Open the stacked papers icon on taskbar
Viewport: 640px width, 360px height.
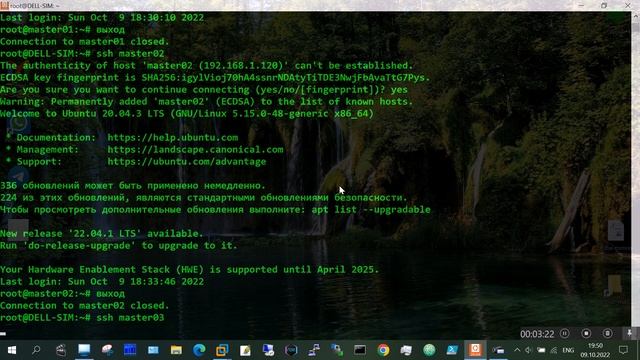406,350
